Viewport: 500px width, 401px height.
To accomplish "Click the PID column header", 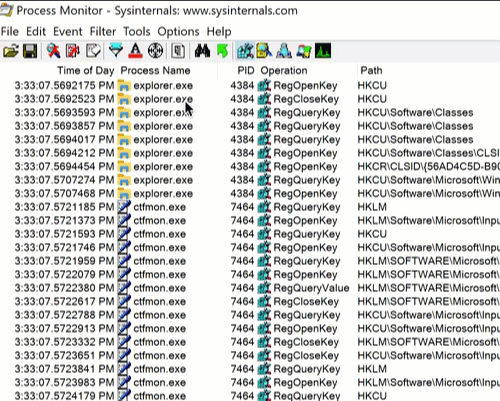I will click(x=246, y=71).
